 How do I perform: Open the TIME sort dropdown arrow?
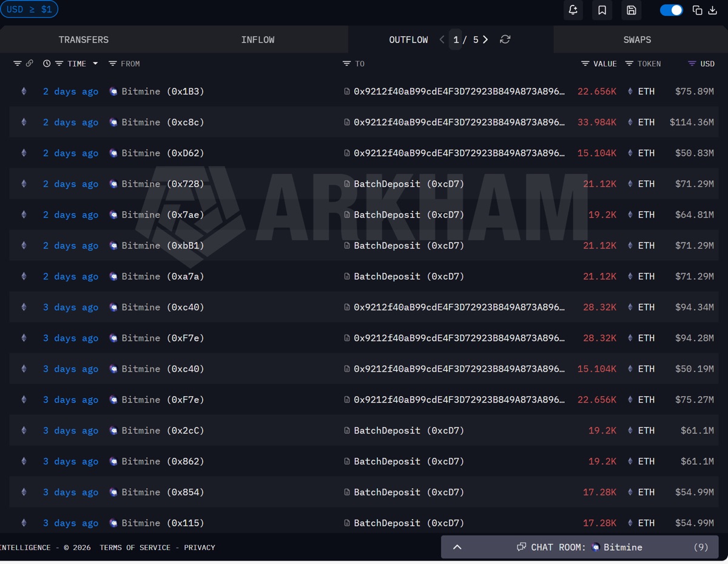[95, 64]
